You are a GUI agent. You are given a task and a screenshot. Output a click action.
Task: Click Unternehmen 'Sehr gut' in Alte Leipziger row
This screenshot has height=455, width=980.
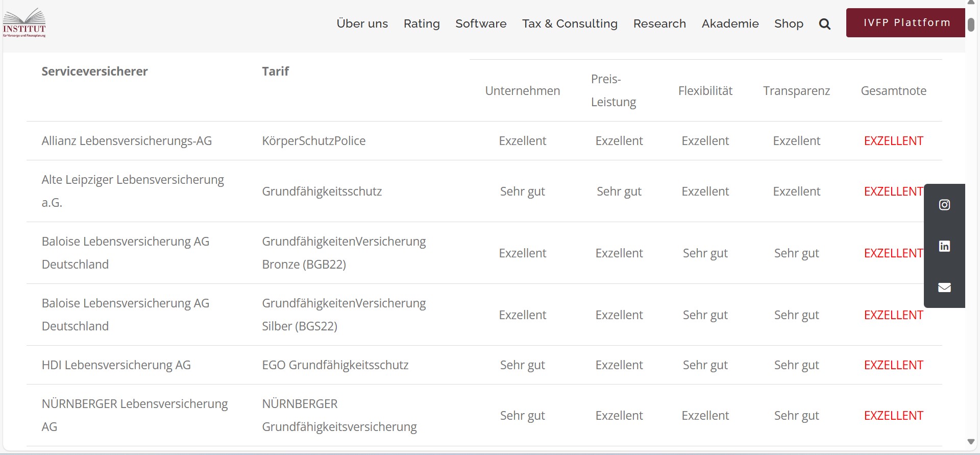[522, 191]
